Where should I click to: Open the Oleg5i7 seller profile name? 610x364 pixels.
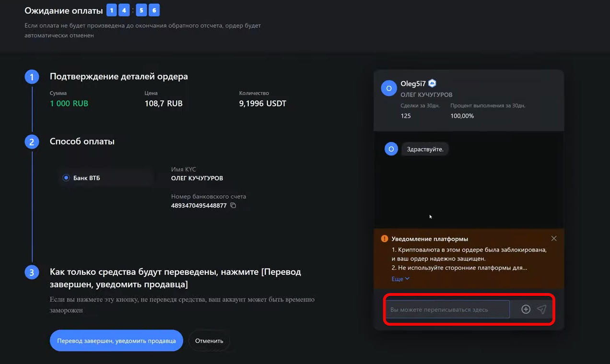coord(413,84)
